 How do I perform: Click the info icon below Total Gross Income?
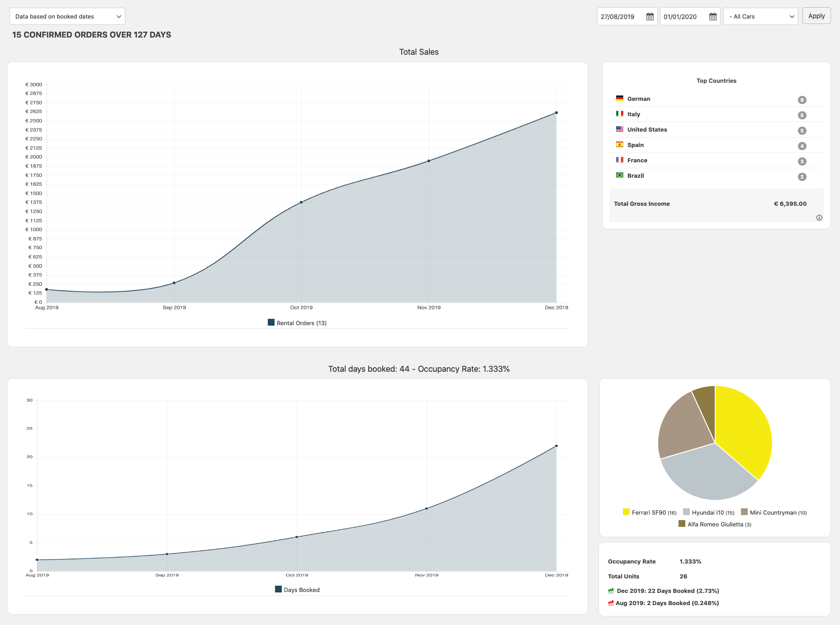click(x=819, y=218)
